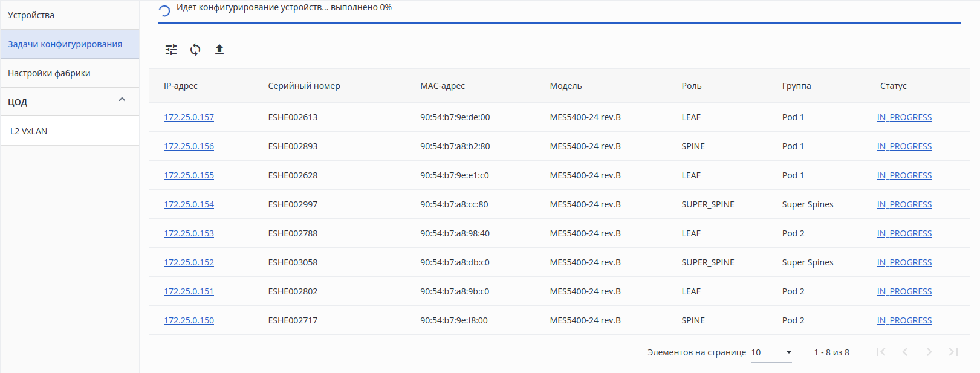The width and height of the screenshot is (980, 373).
Task: Jump to the last page of results
Action: [953, 352]
